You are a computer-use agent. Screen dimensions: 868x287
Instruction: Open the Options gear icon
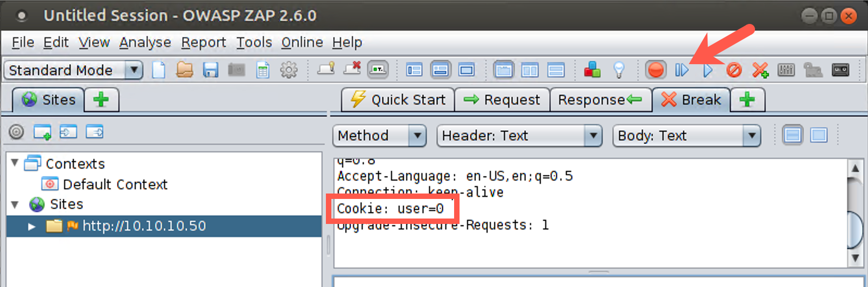click(x=288, y=70)
